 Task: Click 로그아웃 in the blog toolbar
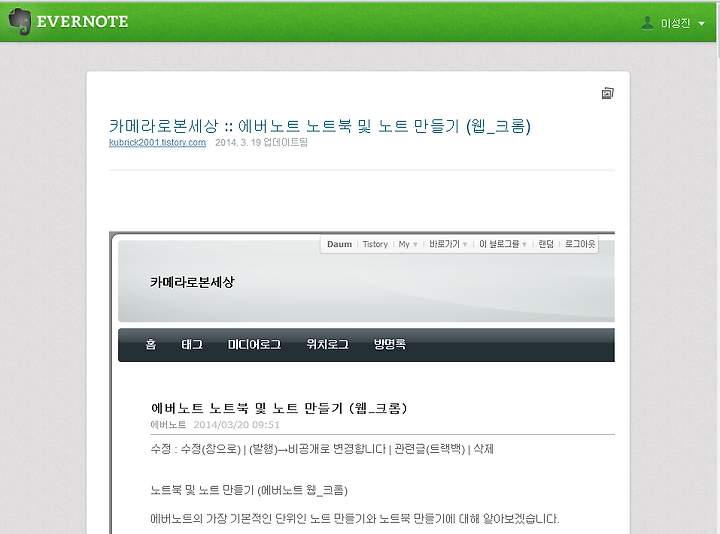point(580,244)
